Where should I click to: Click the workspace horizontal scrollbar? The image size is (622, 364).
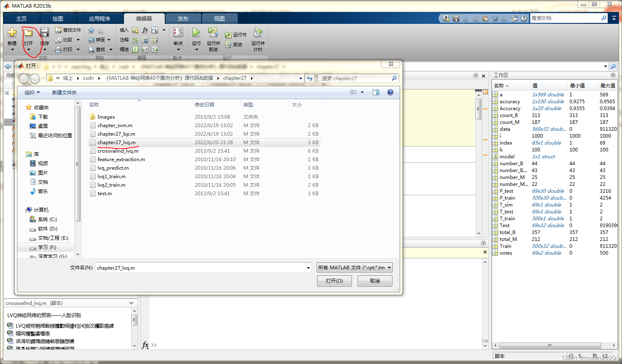coord(550,346)
